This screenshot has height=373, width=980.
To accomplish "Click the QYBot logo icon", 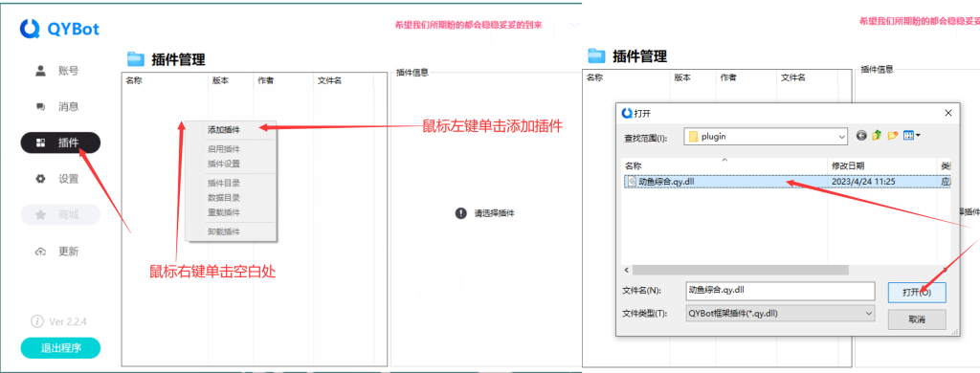I will click(x=30, y=28).
